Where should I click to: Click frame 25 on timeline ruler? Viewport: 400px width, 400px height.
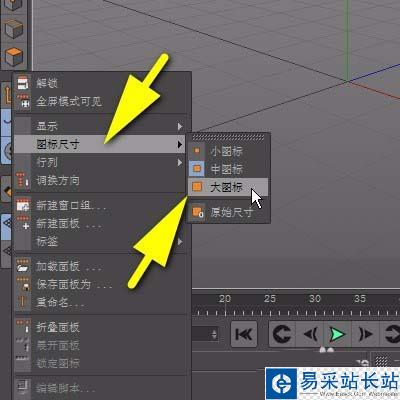pyautogui.click(x=270, y=299)
